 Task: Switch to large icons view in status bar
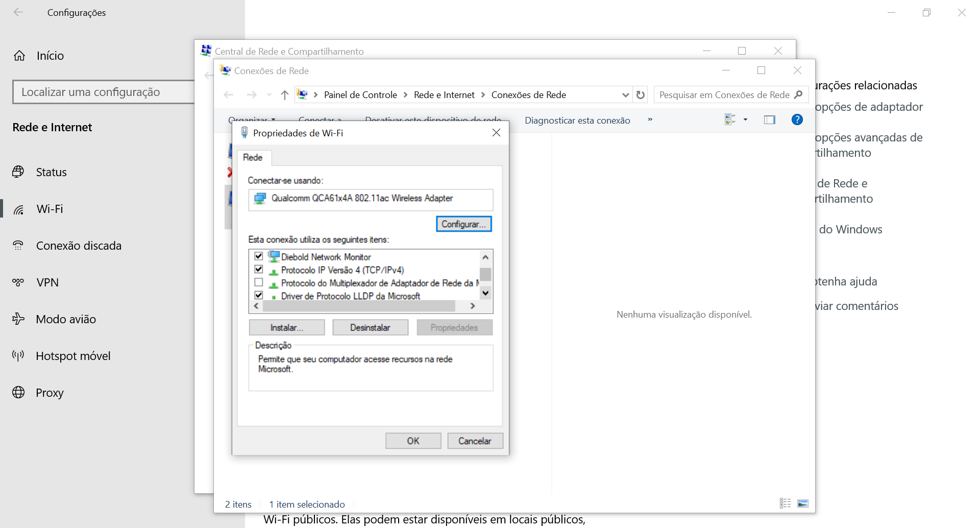point(803,503)
